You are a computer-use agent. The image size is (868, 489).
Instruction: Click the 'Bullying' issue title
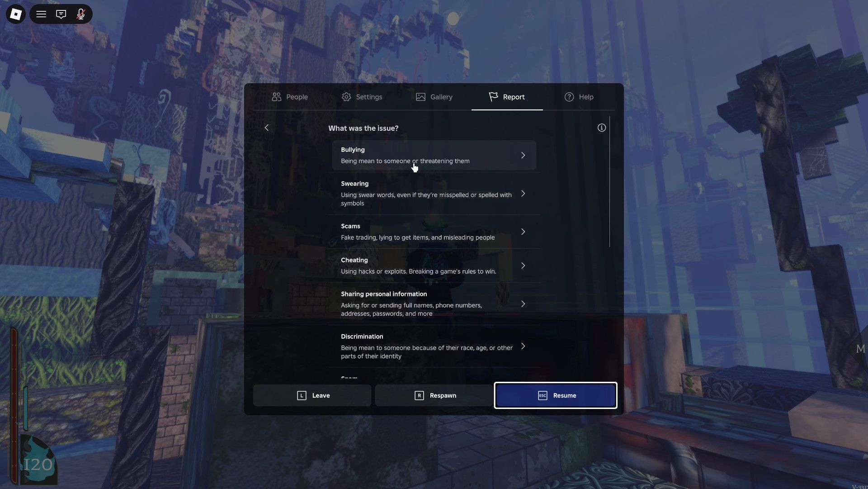(353, 150)
